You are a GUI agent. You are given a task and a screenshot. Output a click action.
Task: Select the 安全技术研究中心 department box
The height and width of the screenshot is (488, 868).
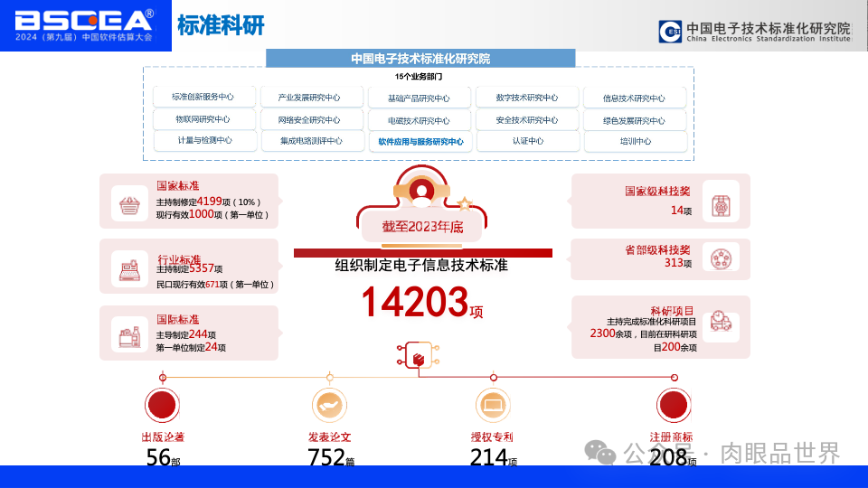click(526, 119)
